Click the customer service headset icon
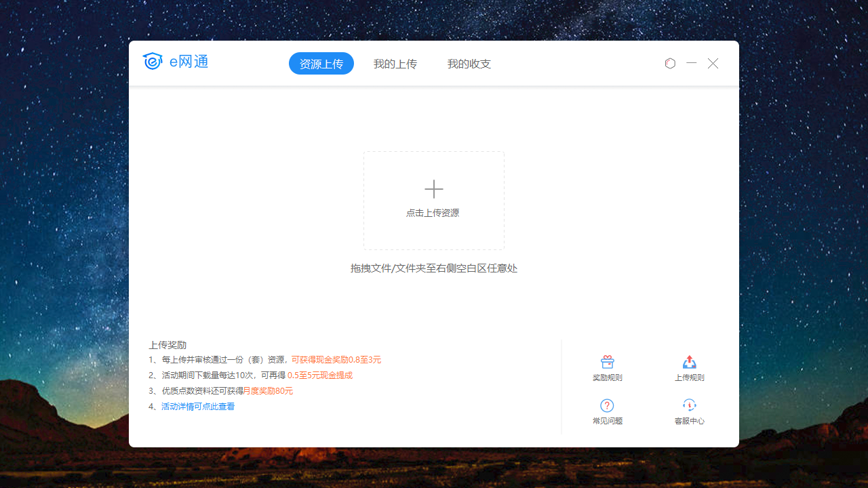Screen dimensions: 868x488 pyautogui.click(x=689, y=405)
